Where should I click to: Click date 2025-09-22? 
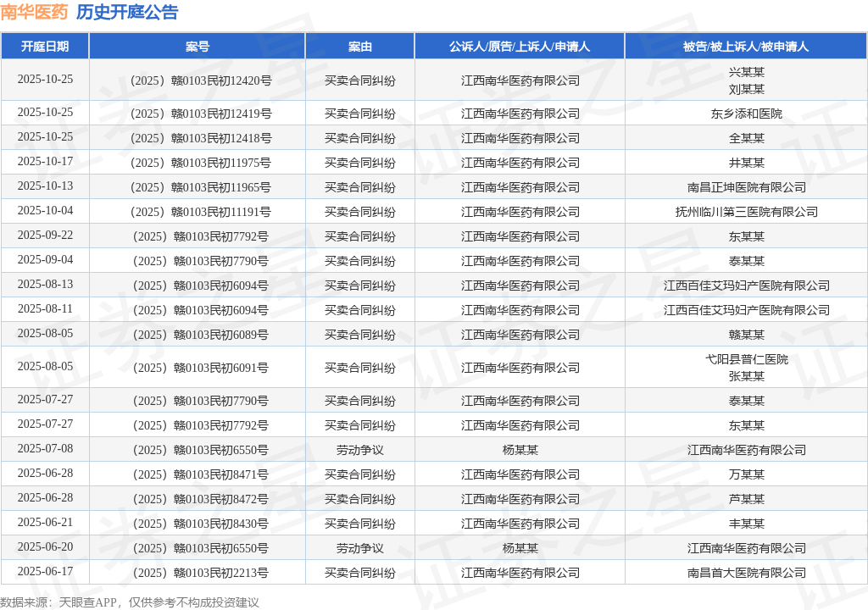point(45,236)
